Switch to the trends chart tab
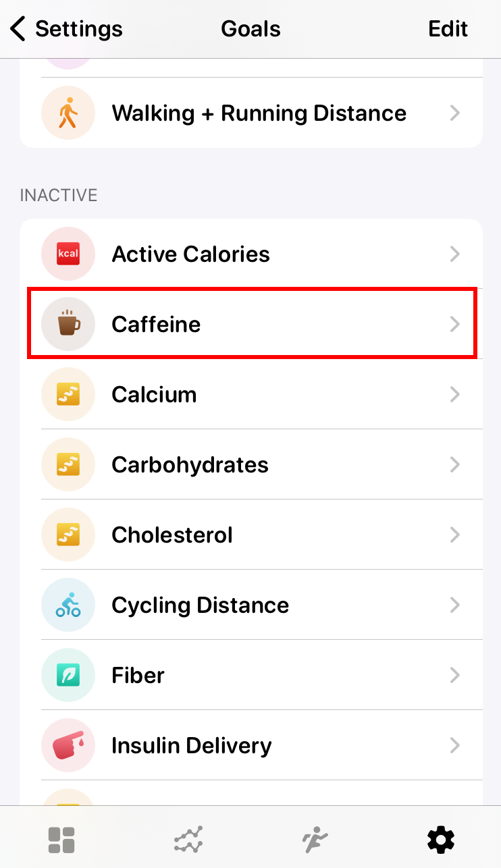Screen dimensions: 501x868 [188, 840]
